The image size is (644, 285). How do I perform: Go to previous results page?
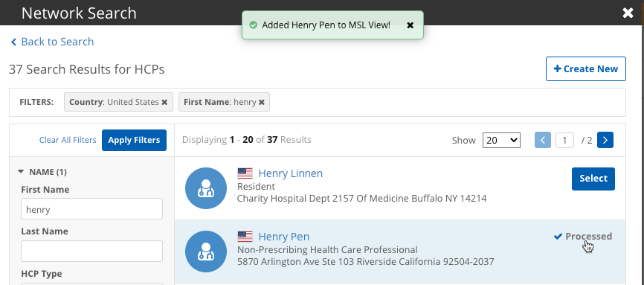543,140
